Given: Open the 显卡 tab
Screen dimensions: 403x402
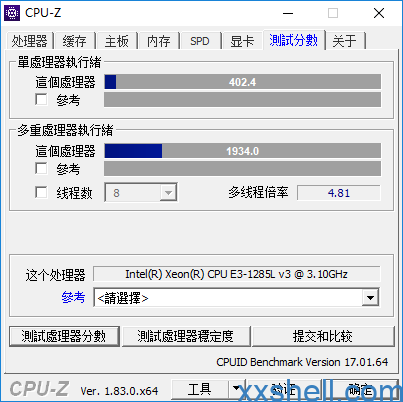Looking at the screenshot, I should 242,41.
